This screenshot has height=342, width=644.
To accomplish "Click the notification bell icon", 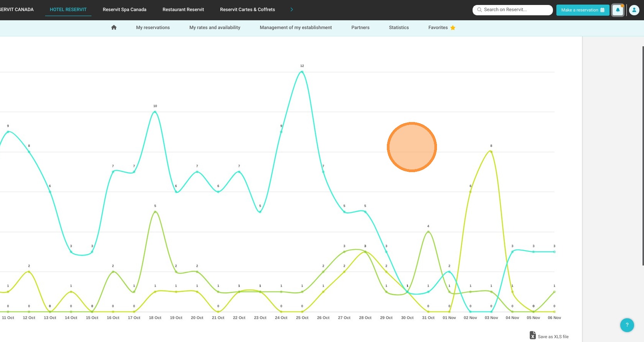I will [618, 10].
